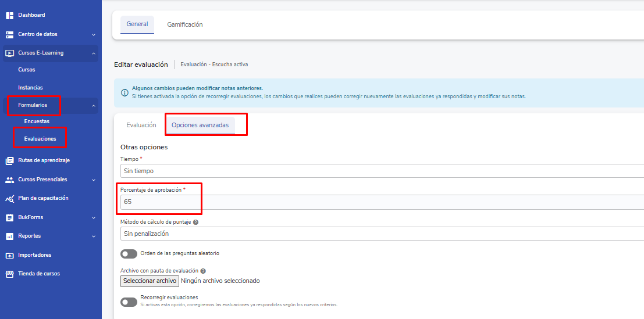Click the Dashboard grid icon
Viewport: 644px width, 319px height.
coord(9,15)
